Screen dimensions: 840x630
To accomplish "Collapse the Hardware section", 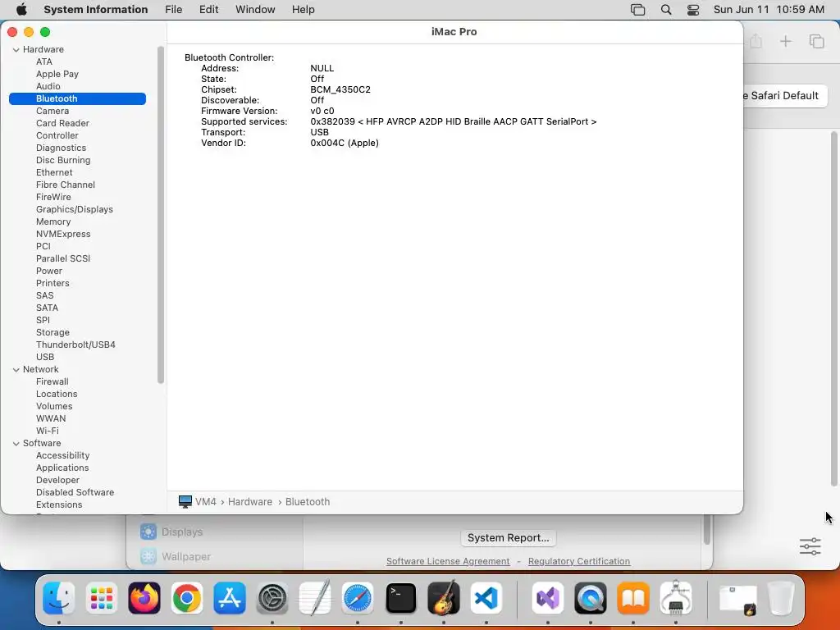I will (x=16, y=50).
